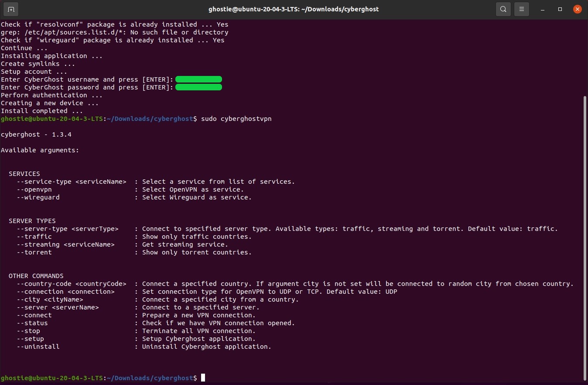Image resolution: width=588 pixels, height=385 pixels.
Task: Click 'Connect to a specified server.' description
Action: (201, 307)
